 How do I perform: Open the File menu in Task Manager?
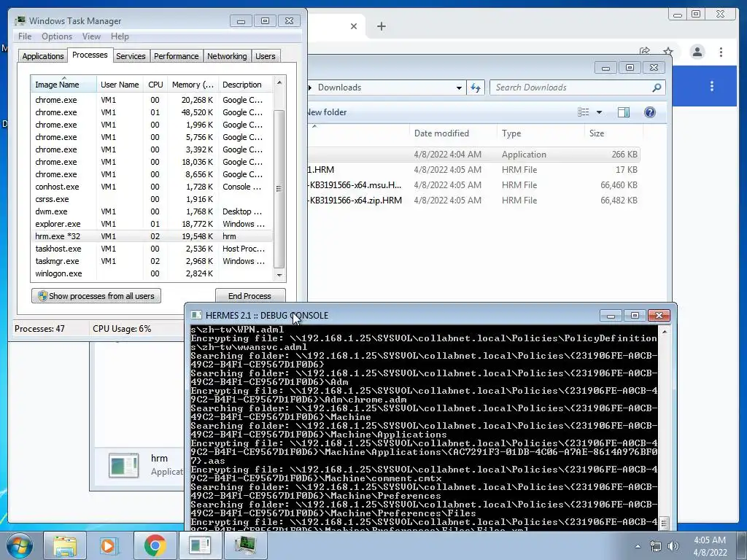pyautogui.click(x=24, y=36)
